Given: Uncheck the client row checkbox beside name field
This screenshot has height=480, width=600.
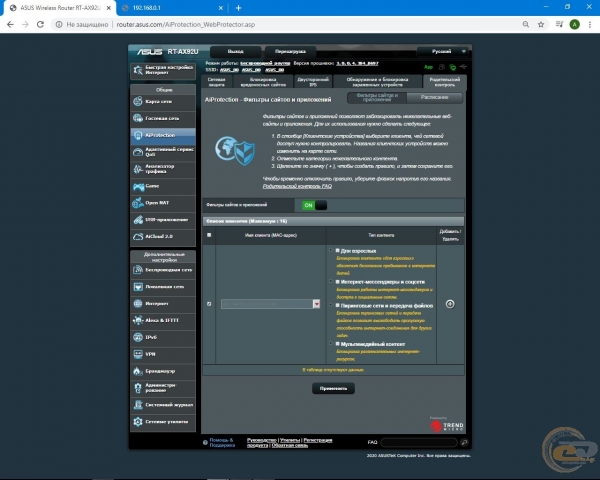Looking at the screenshot, I should [209, 304].
